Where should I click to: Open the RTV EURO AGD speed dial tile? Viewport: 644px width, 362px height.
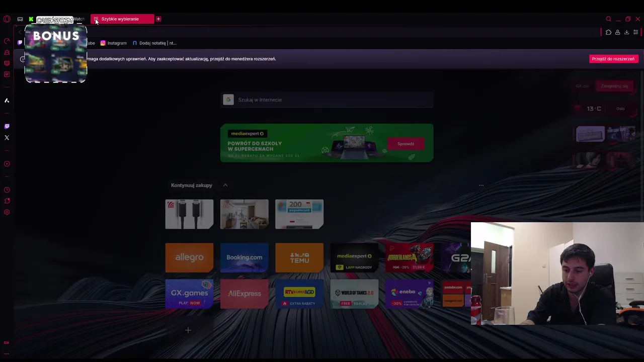299,294
